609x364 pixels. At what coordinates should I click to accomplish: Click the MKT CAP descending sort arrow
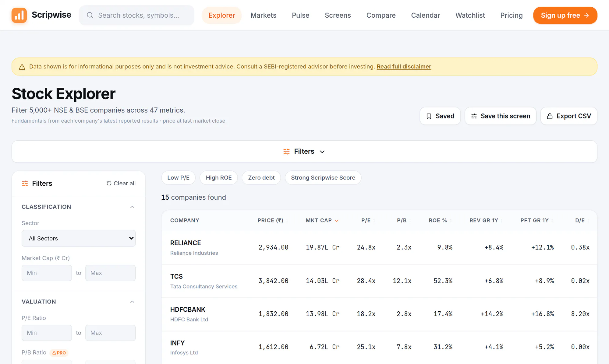click(337, 221)
